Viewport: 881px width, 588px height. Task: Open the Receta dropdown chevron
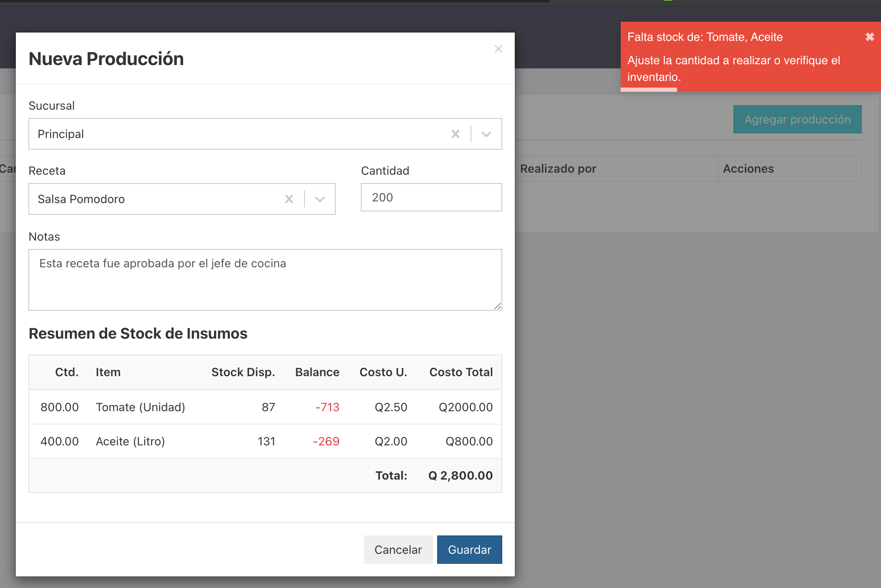320,199
